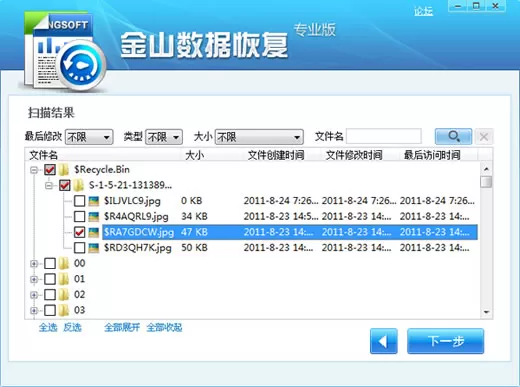Click the 50 KB size cell
Image resolution: width=520 pixels, height=387 pixels.
(194, 248)
